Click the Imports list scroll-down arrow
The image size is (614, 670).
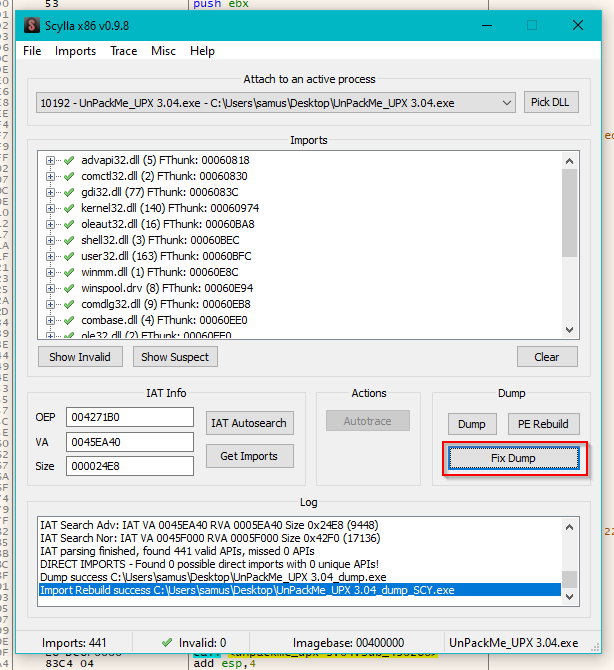click(569, 330)
